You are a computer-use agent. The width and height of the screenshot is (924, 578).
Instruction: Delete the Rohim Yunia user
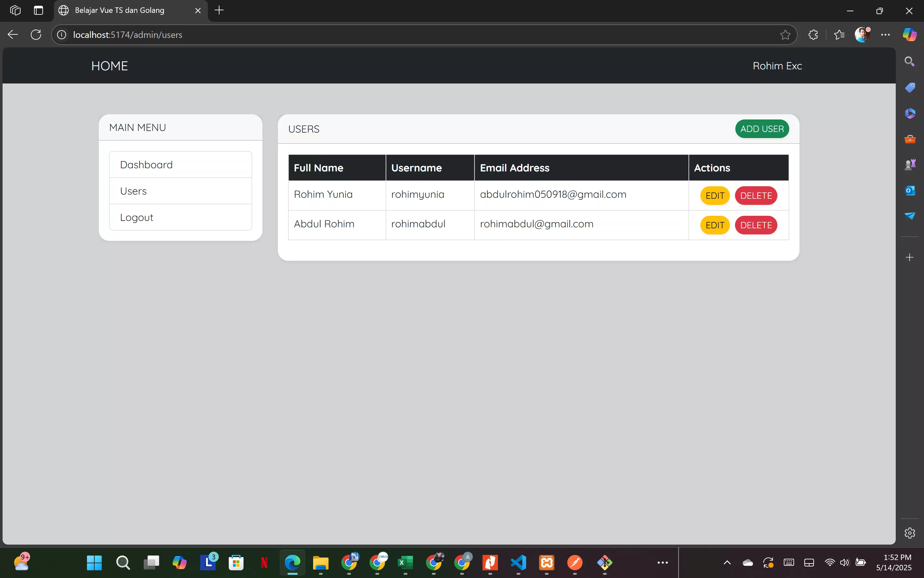pos(756,196)
